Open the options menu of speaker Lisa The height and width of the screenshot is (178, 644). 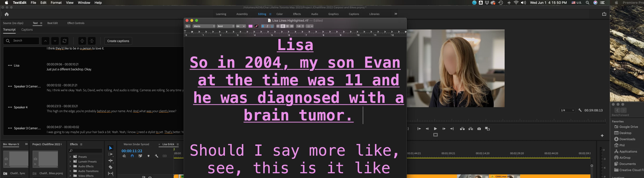[x=10, y=65]
